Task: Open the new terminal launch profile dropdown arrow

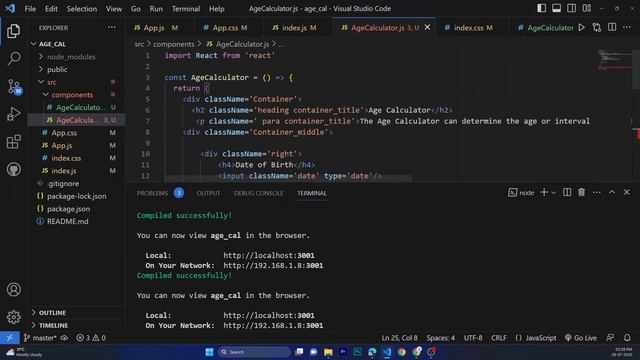Action: point(554,193)
